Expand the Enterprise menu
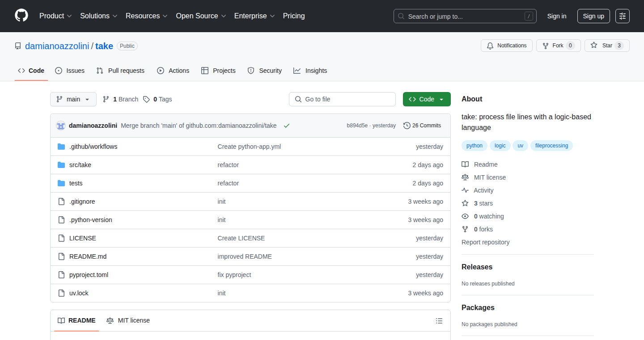The height and width of the screenshot is (340, 644). [254, 16]
